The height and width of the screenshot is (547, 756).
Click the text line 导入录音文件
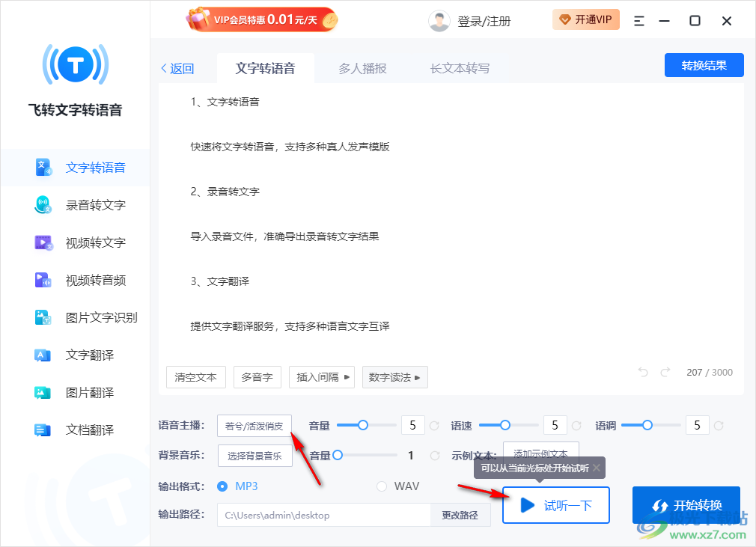(x=284, y=236)
